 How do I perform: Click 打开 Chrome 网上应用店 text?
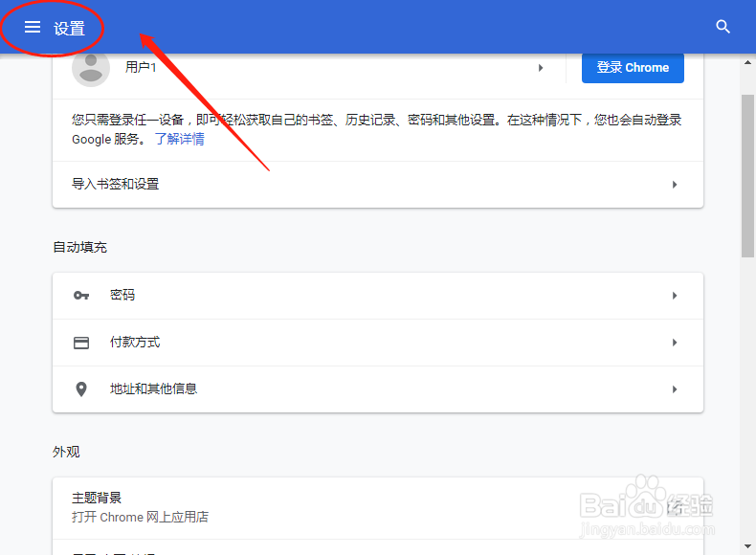141,517
